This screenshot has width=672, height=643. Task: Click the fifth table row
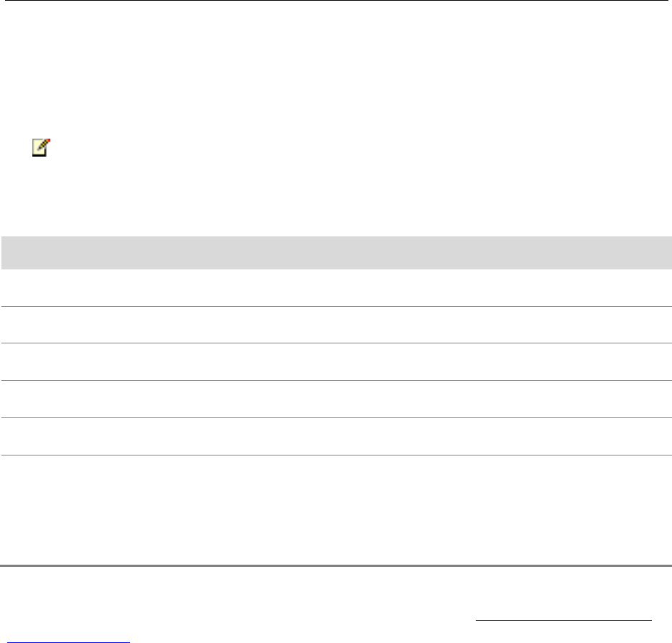click(336, 436)
